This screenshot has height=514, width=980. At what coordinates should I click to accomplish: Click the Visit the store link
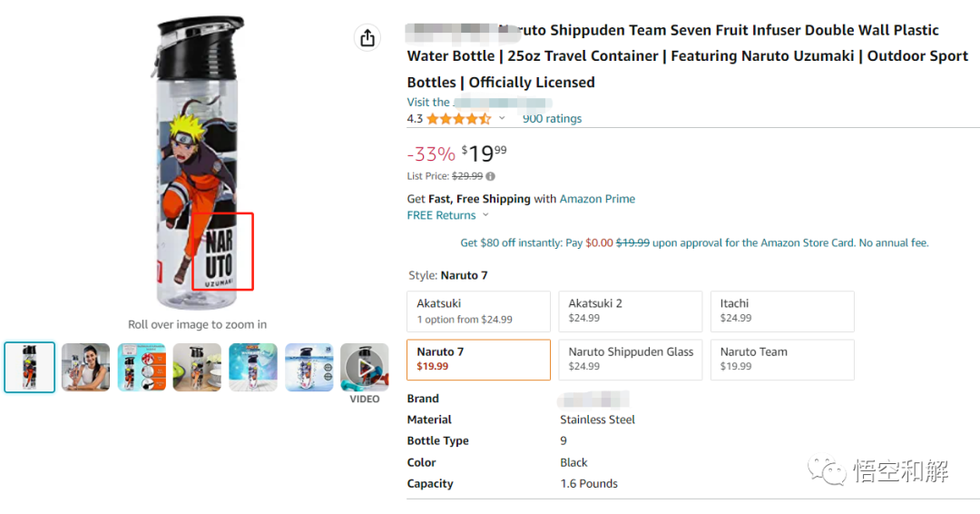[478, 103]
